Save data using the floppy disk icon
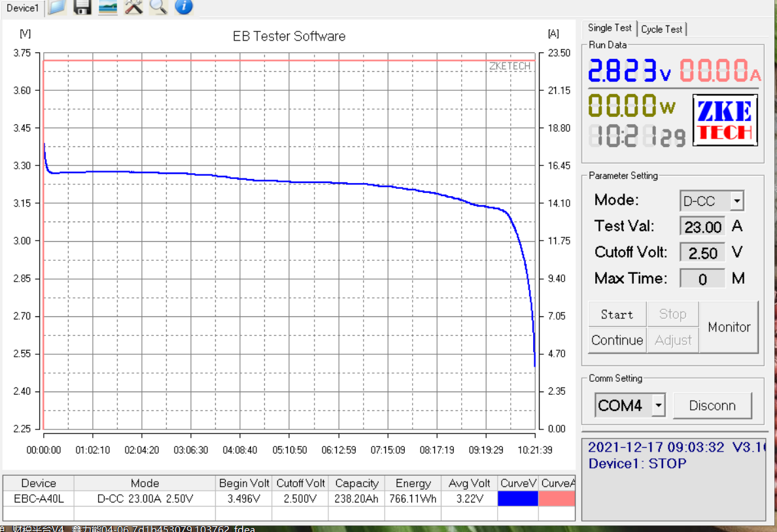Viewport: 777px width, 532px height. click(x=82, y=7)
